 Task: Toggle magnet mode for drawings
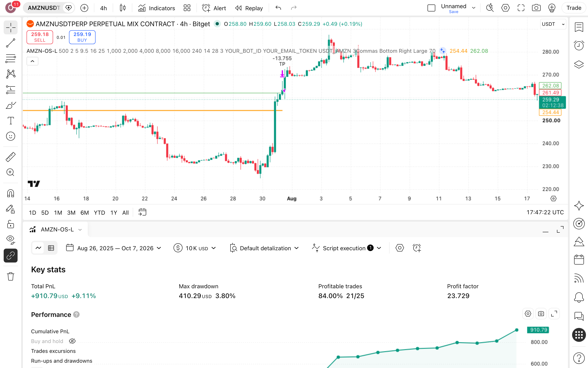pyautogui.click(x=10, y=193)
